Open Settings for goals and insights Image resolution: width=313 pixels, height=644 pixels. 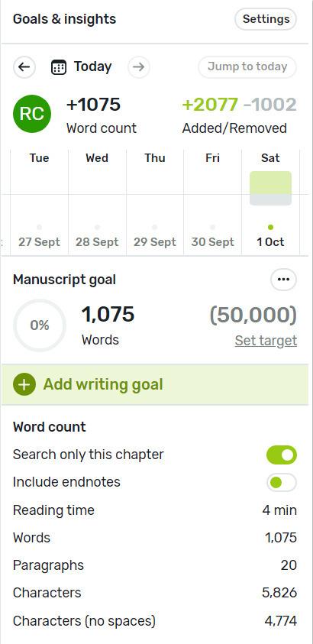tap(266, 19)
